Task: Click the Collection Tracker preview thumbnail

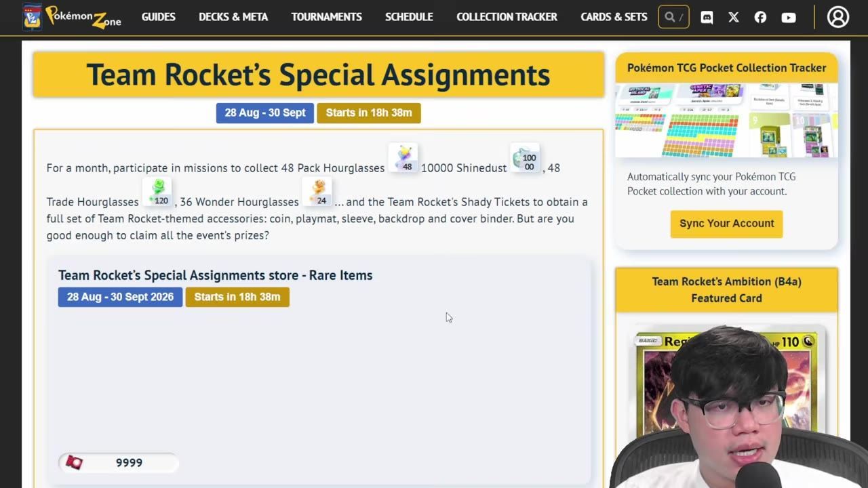Action: pyautogui.click(x=726, y=120)
